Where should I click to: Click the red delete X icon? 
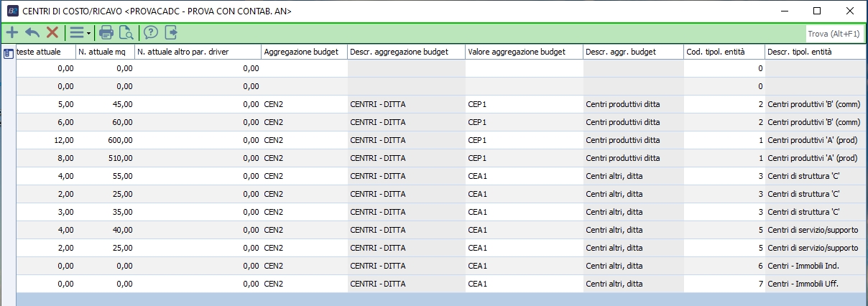click(52, 32)
